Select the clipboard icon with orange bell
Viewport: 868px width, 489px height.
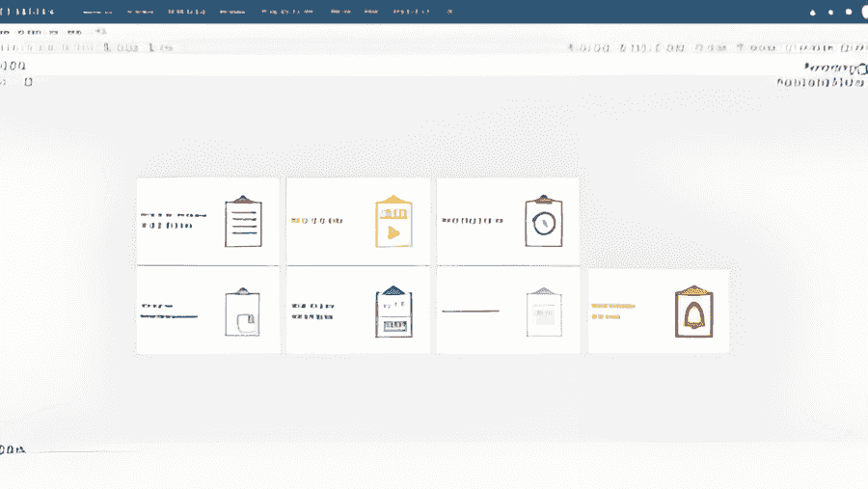coord(693,312)
